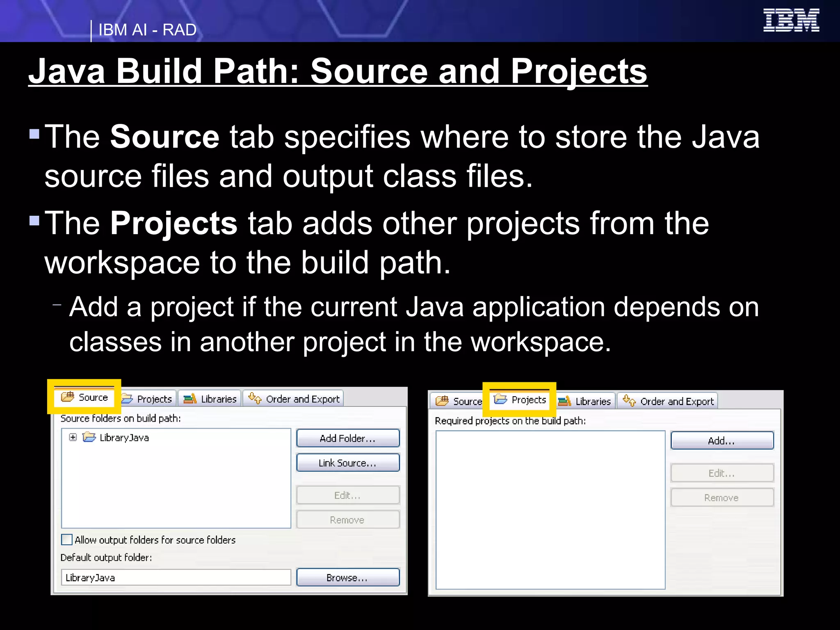
Task: Click the Edit... button in the Source dialog
Action: pos(348,495)
